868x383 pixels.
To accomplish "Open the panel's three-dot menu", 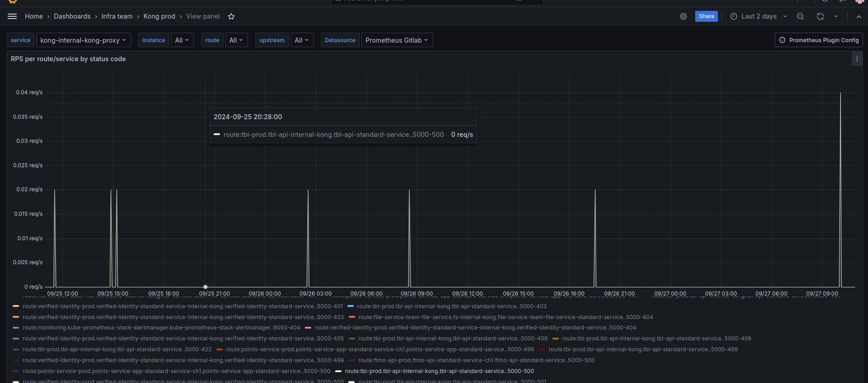I will [x=857, y=59].
